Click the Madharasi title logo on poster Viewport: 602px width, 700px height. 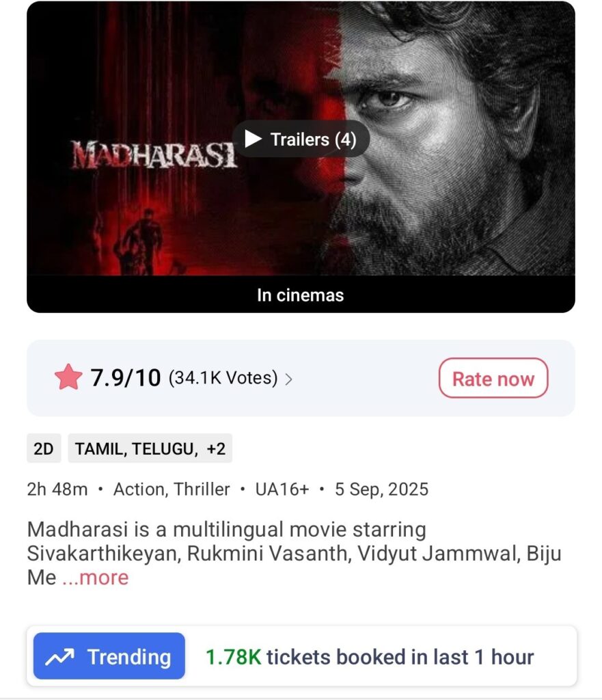tap(154, 155)
